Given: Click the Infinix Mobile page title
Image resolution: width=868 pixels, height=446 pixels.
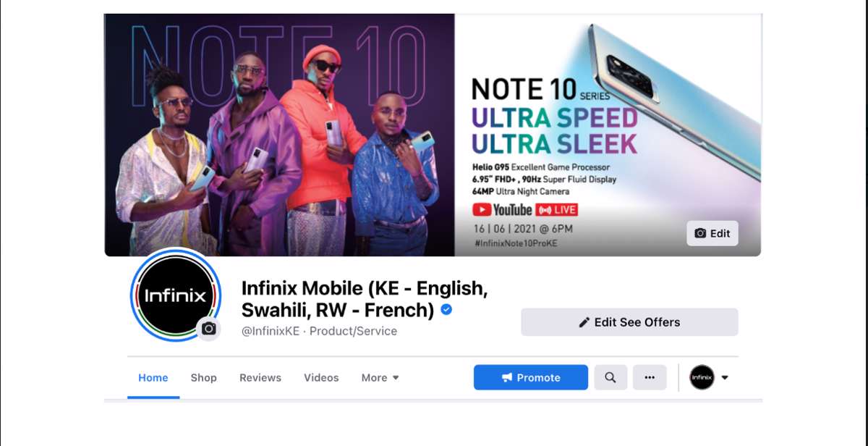Looking at the screenshot, I should tap(365, 299).
